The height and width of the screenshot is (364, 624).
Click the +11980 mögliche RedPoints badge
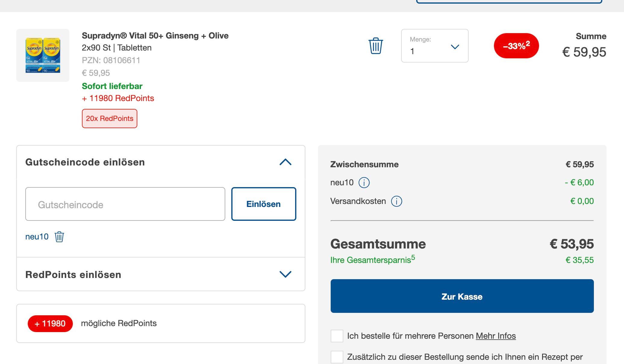[50, 324]
